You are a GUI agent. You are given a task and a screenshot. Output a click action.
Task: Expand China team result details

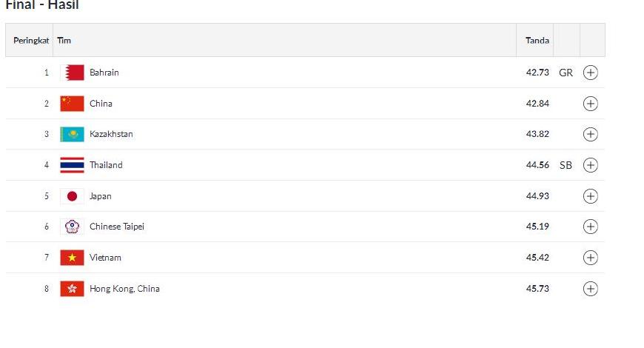pos(590,104)
